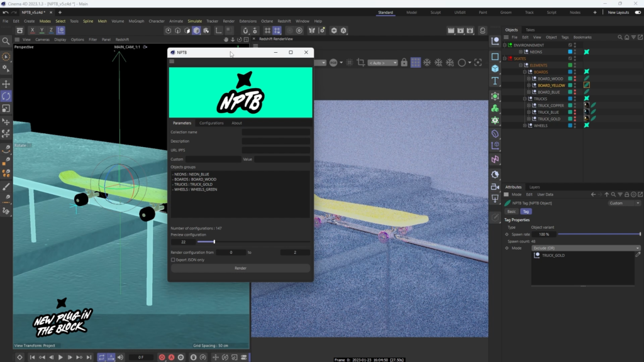Click the crop region icon in RenderView
Image resolution: width=644 pixels, height=362 pixels.
pos(360,62)
